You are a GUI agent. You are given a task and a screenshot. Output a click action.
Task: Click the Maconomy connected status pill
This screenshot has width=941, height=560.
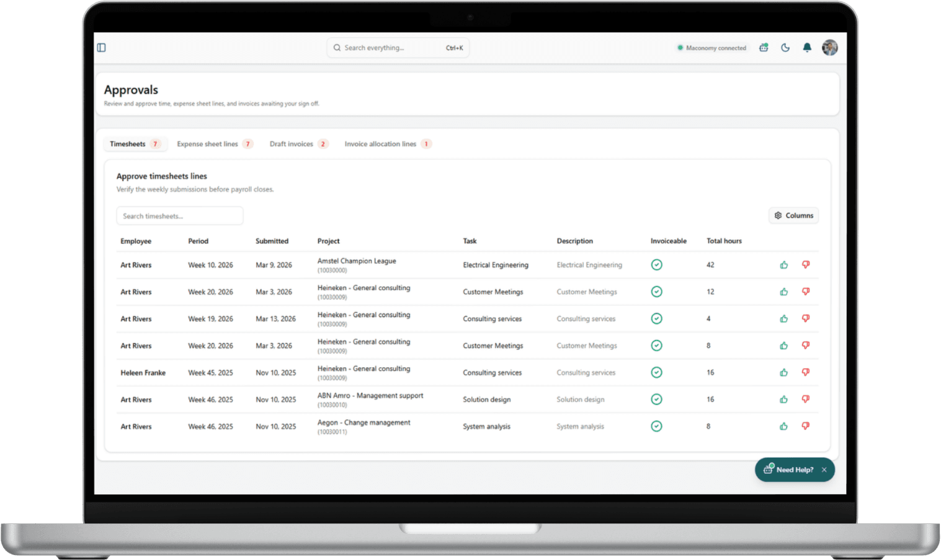[x=711, y=48]
